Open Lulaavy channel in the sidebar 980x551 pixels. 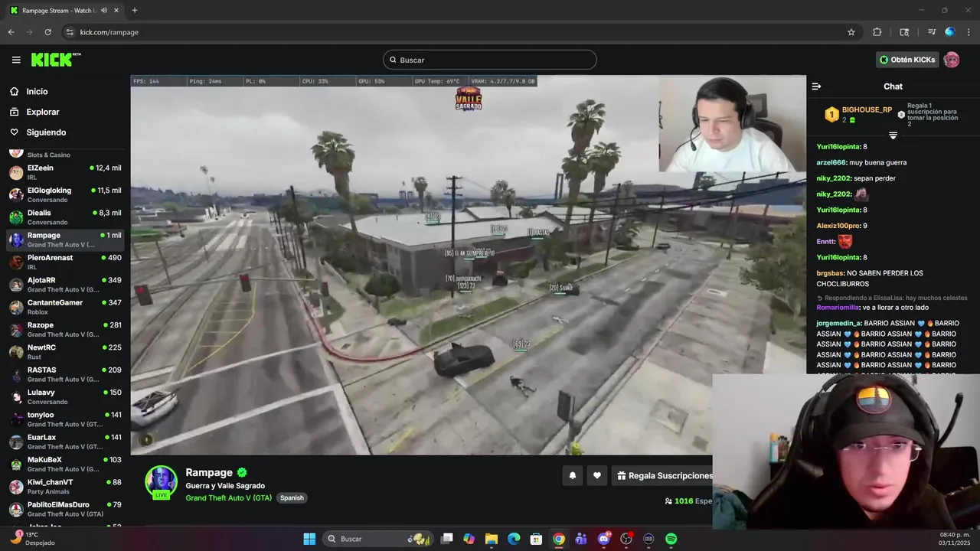64,396
